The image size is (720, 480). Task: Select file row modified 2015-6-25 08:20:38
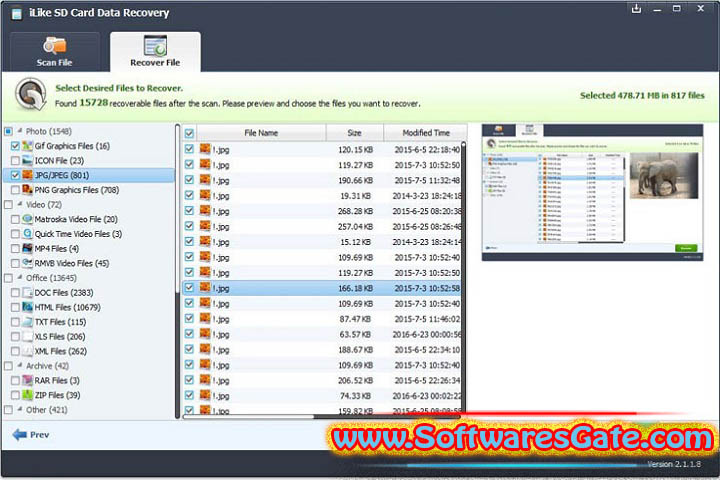click(322, 211)
